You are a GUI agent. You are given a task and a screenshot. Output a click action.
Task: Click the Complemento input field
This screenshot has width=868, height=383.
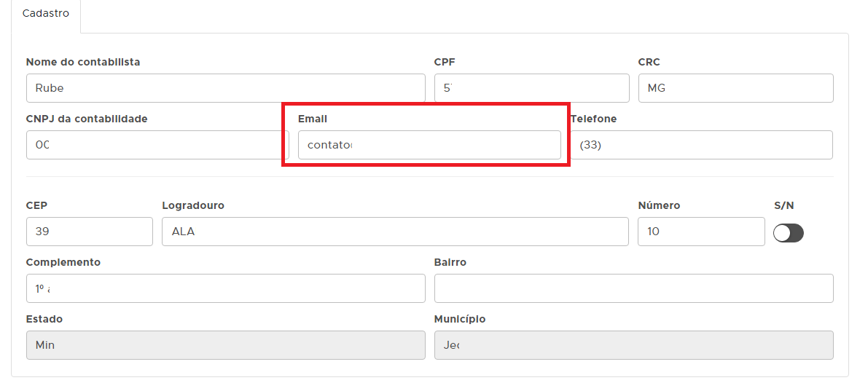click(x=225, y=288)
